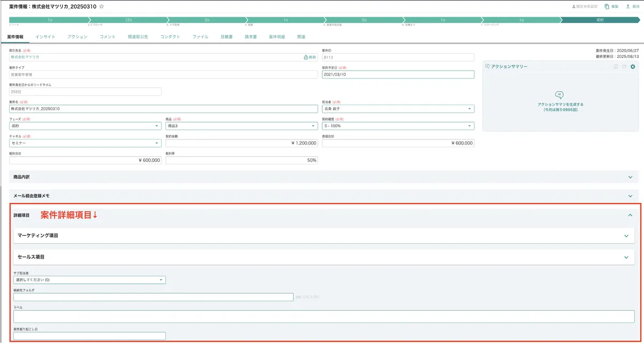The height and width of the screenshot is (344, 644).
Task: Open the 契約確度 dropdown showing S - 100%
Action: tap(398, 126)
